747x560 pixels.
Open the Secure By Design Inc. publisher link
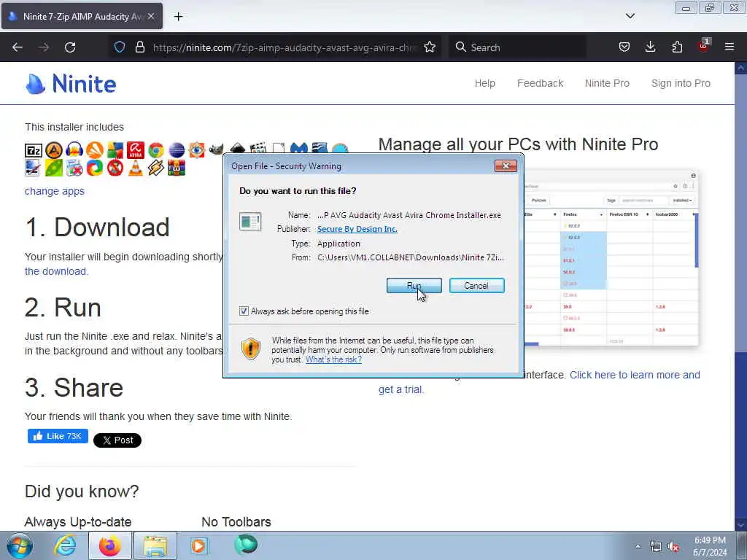[357, 229]
